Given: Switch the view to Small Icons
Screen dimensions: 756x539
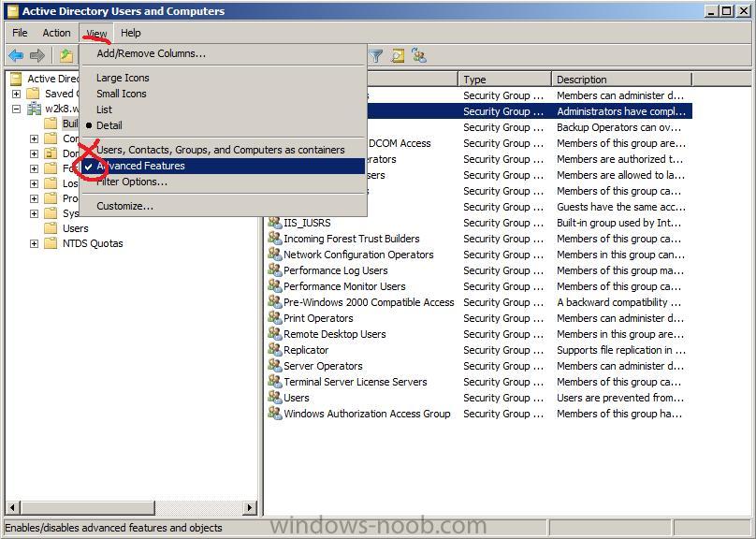Looking at the screenshot, I should (122, 94).
